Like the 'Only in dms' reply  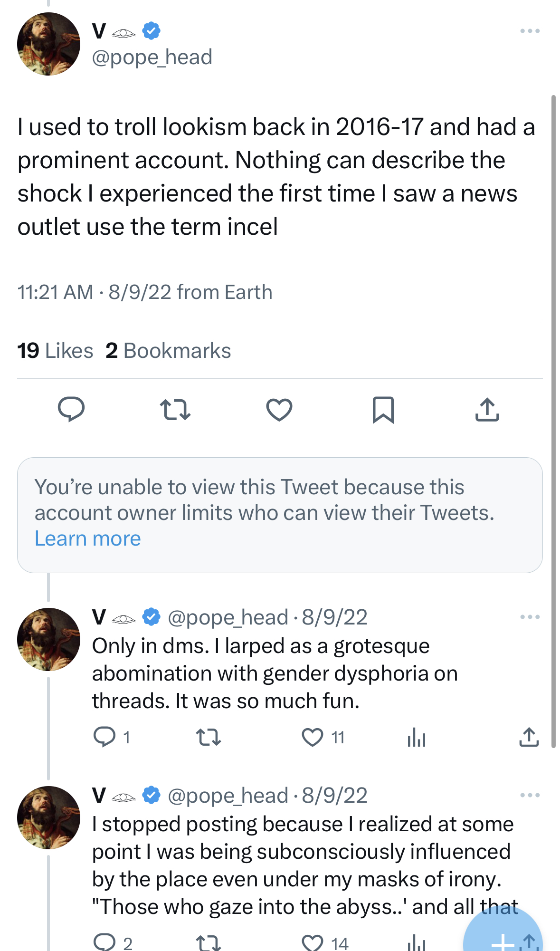[313, 737]
